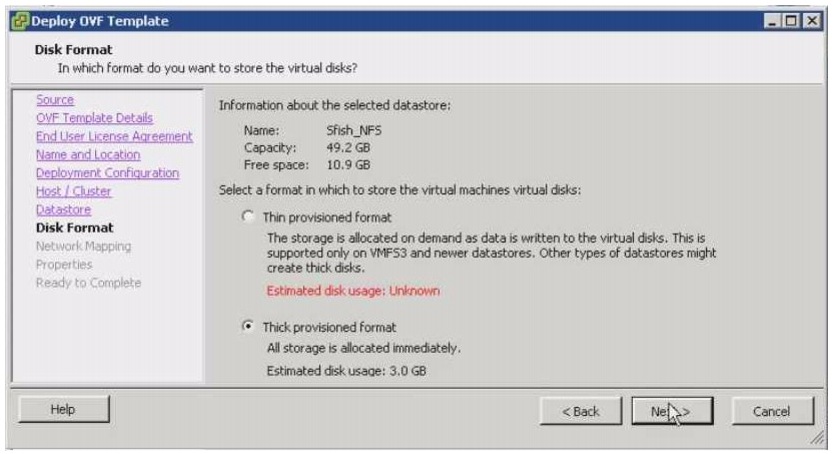This screenshot has width=836, height=454.
Task: Open OVF Template Details step
Action: click(94, 118)
